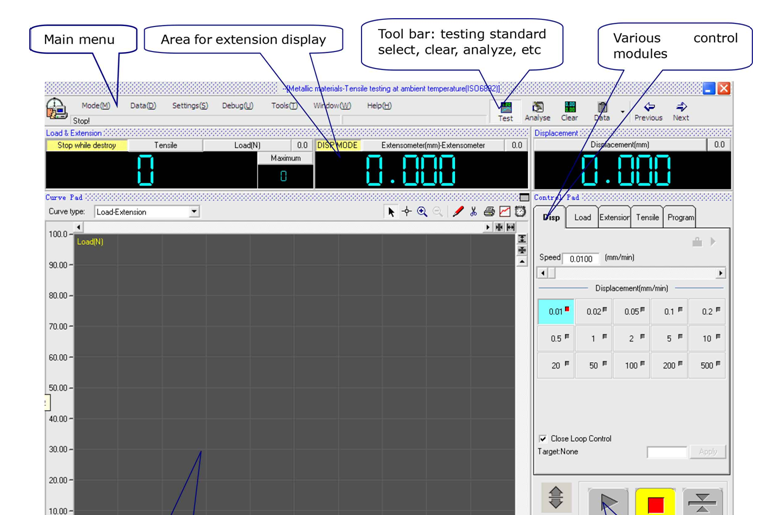
Task: Click the printer icon in Curve Pad
Action: coord(489,212)
